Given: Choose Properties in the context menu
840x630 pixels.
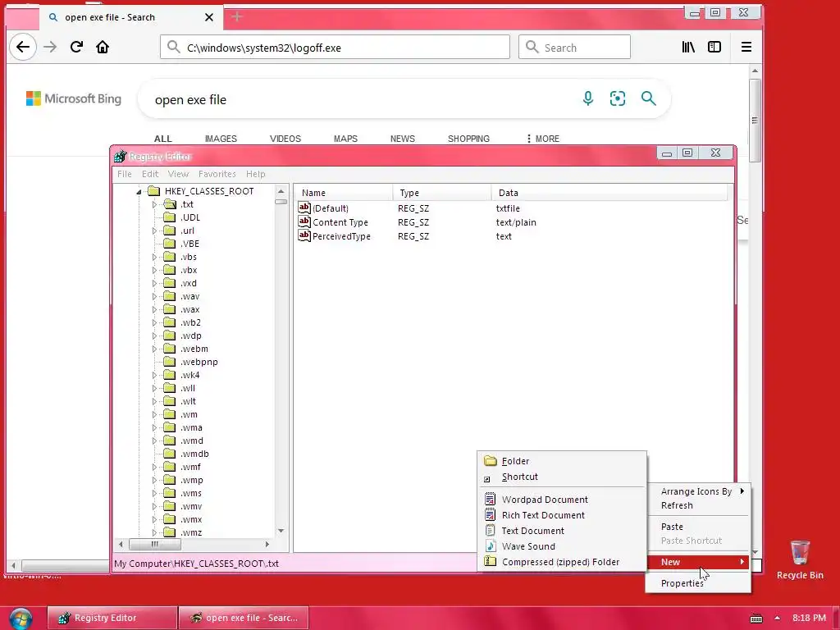Looking at the screenshot, I should coord(698,583).
